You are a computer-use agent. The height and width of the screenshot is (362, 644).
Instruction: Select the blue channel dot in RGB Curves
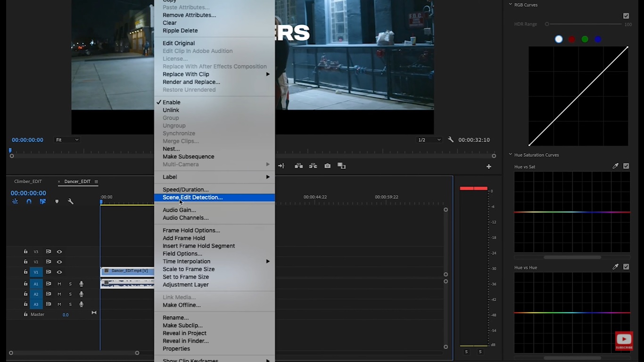(597, 39)
